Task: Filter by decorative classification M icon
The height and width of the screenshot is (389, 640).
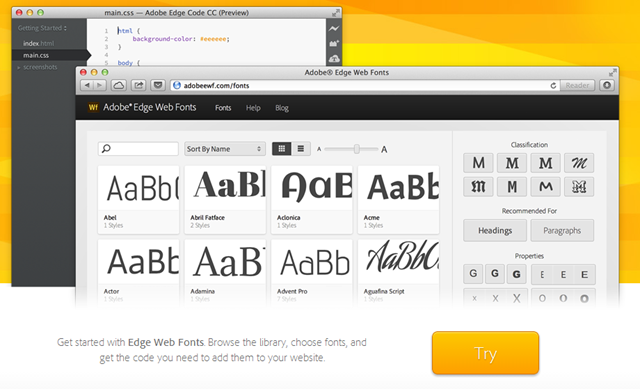Action: 579,187
